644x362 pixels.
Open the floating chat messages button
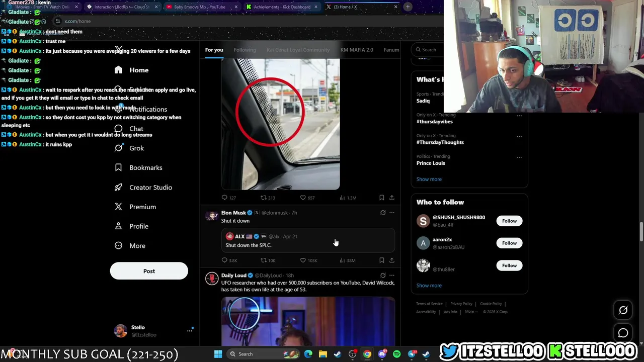pyautogui.click(x=623, y=333)
